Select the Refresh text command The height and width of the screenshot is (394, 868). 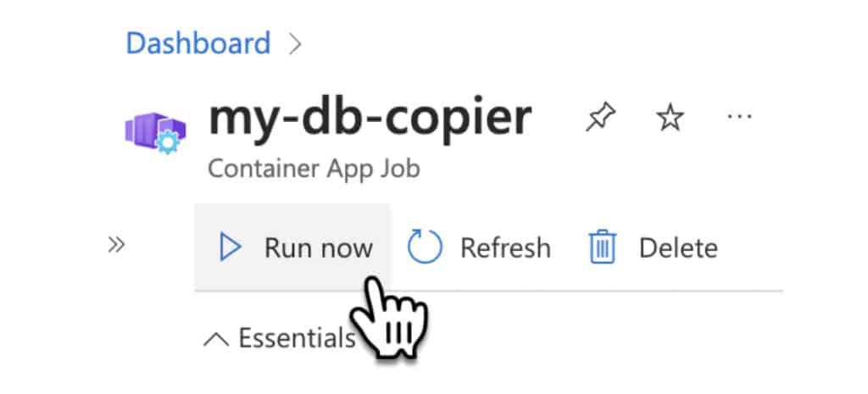(x=505, y=248)
